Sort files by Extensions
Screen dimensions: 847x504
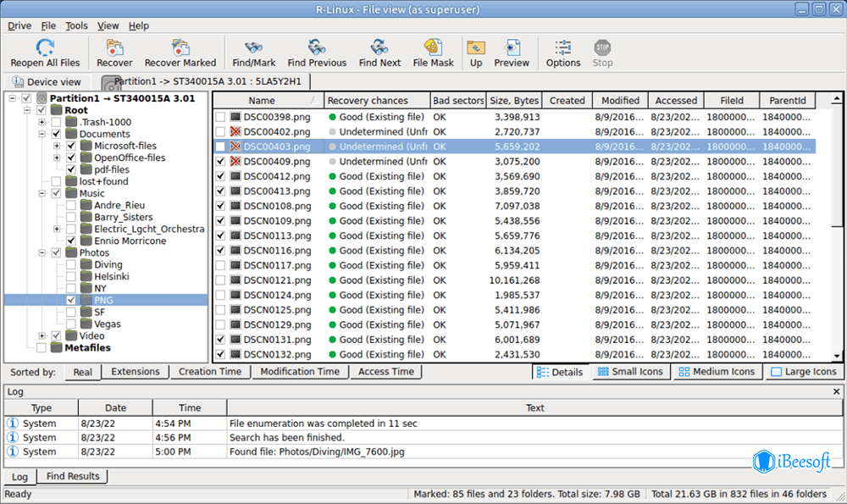click(x=135, y=372)
